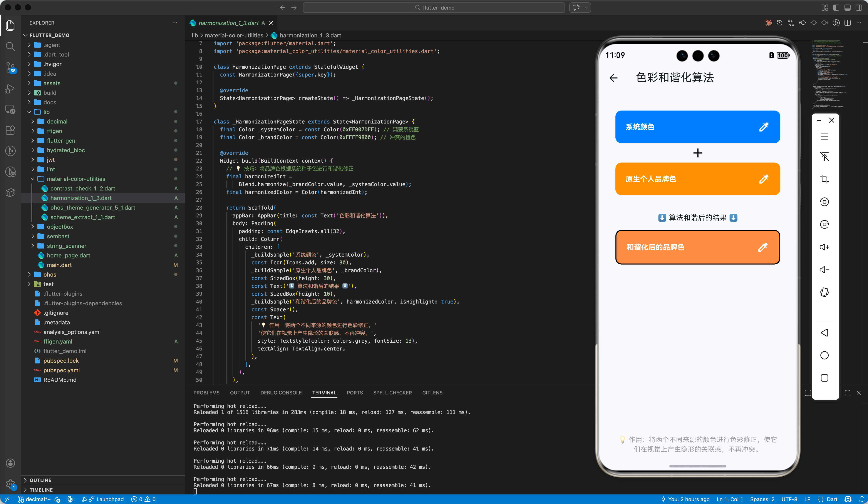
Task: Toggle the bottom panel layout icon
Action: click(847, 8)
